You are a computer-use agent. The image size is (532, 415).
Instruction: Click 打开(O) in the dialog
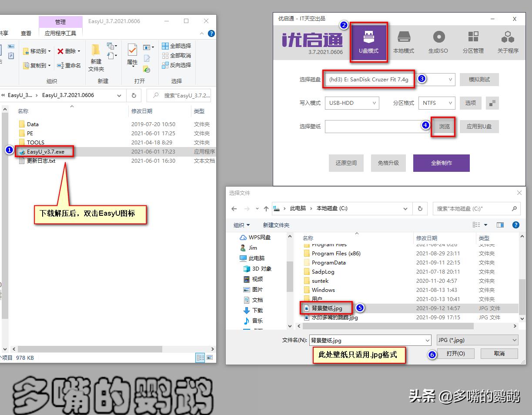click(455, 354)
